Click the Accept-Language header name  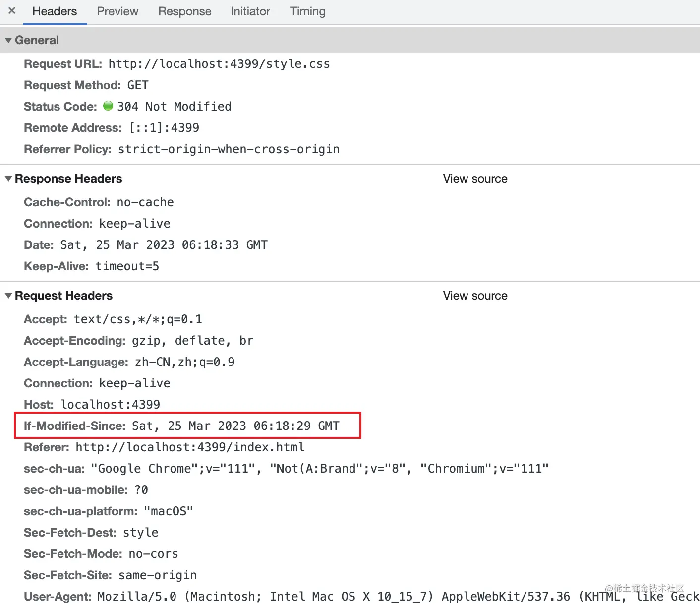tap(76, 362)
